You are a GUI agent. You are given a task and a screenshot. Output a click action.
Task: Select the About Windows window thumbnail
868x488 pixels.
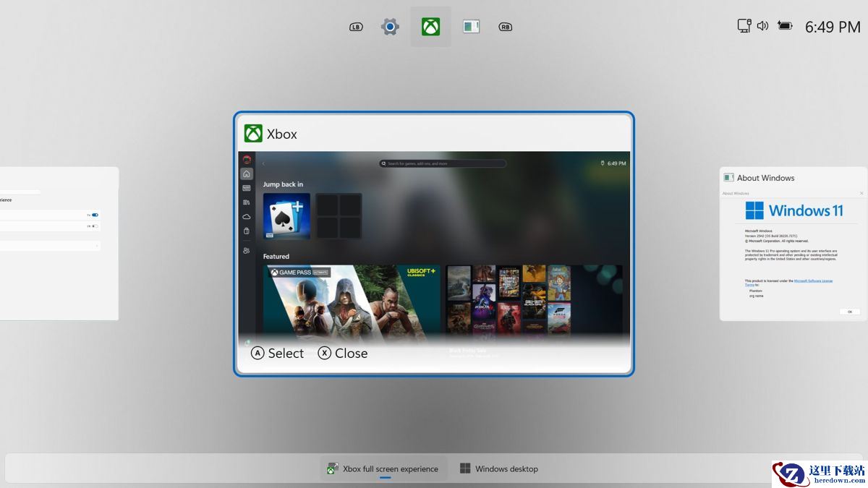point(793,244)
